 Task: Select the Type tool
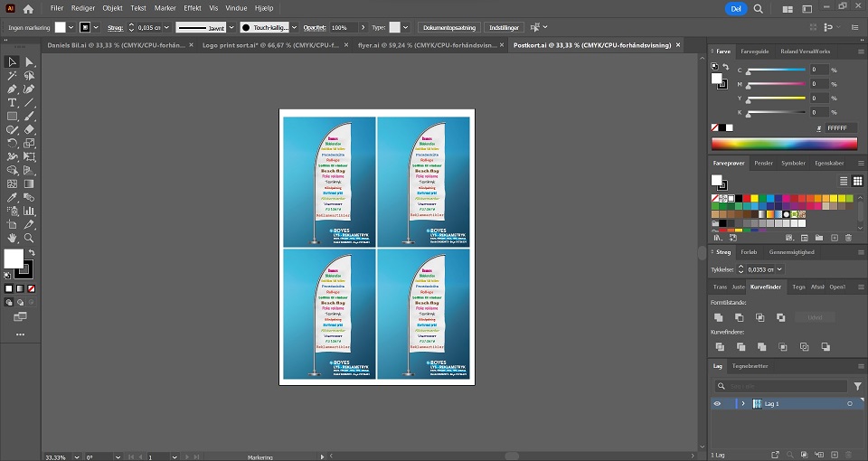[x=12, y=103]
